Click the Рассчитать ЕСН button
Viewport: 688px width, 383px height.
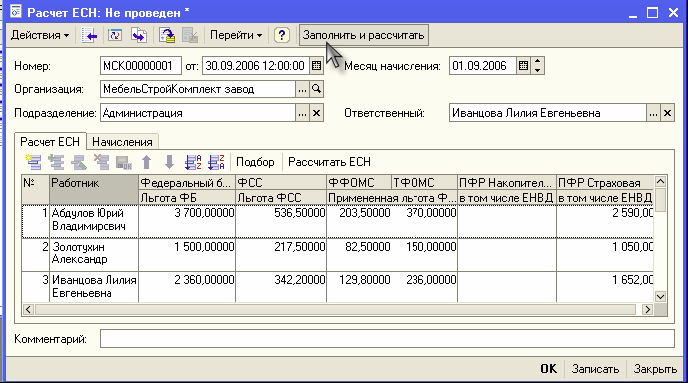point(329,162)
